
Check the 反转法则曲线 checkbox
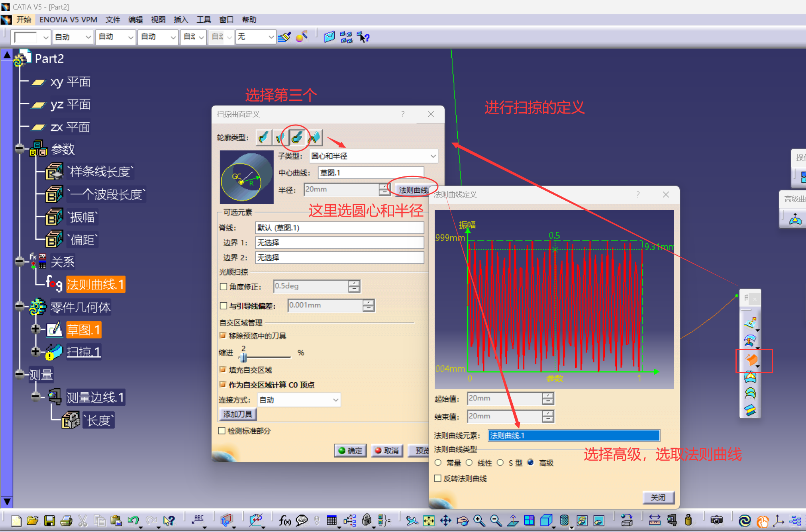tap(438, 478)
